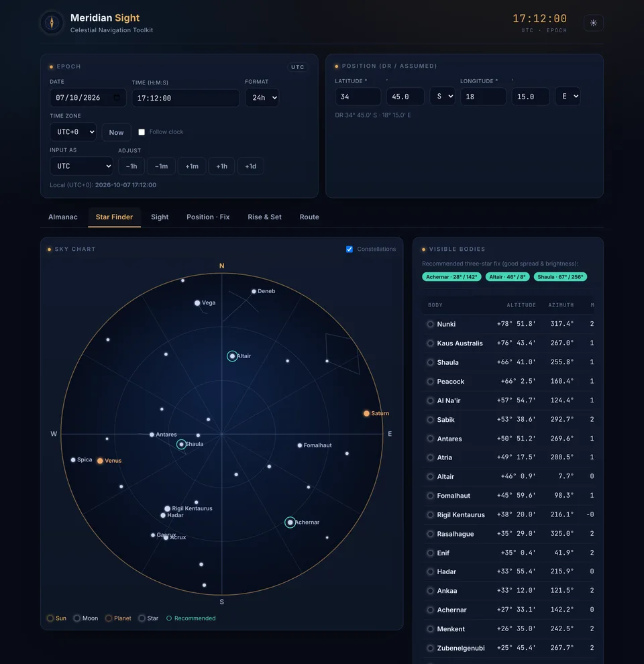Click the Al Na'ir row in table
The image size is (644, 664).
[508, 400]
